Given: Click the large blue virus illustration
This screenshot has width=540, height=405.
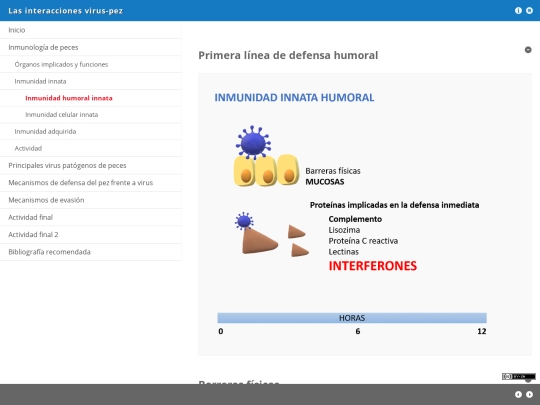Looking at the screenshot, I should 253,142.
